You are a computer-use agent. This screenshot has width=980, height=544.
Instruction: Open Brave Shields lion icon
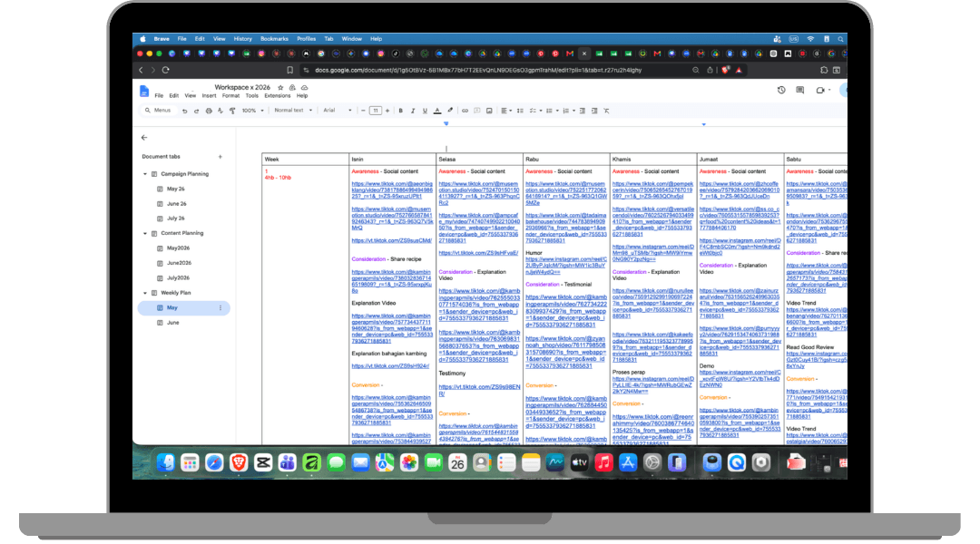pos(725,70)
